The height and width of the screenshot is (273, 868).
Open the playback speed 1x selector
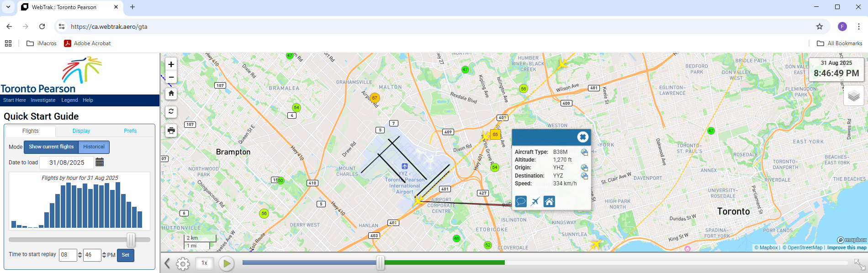click(x=205, y=263)
